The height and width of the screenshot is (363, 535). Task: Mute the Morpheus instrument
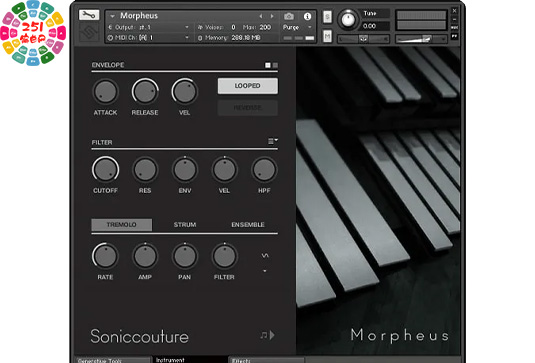point(327,36)
